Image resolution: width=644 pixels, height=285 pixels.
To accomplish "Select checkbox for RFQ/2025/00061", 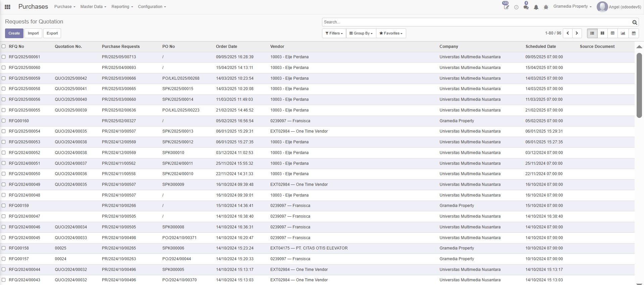I will click(x=4, y=57).
